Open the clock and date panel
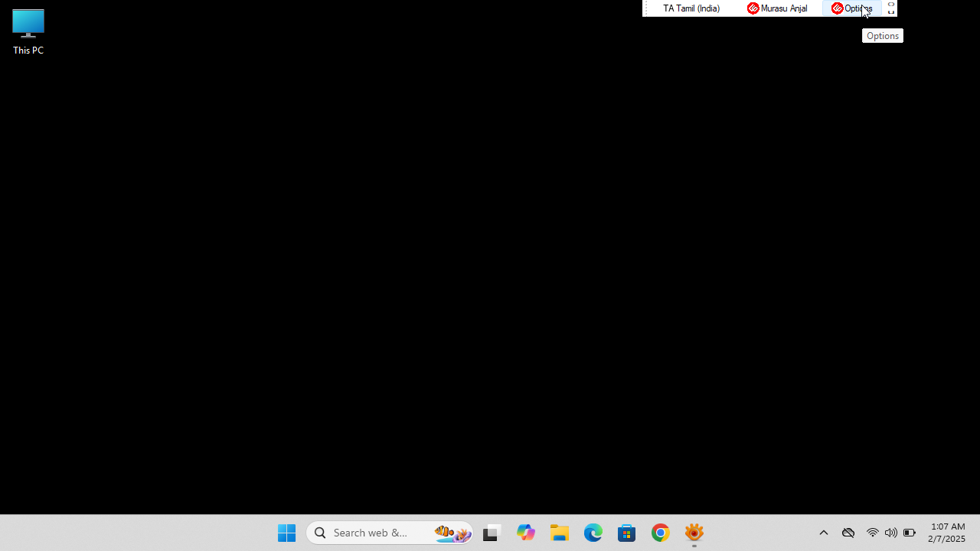The width and height of the screenshot is (980, 551). 947,533
